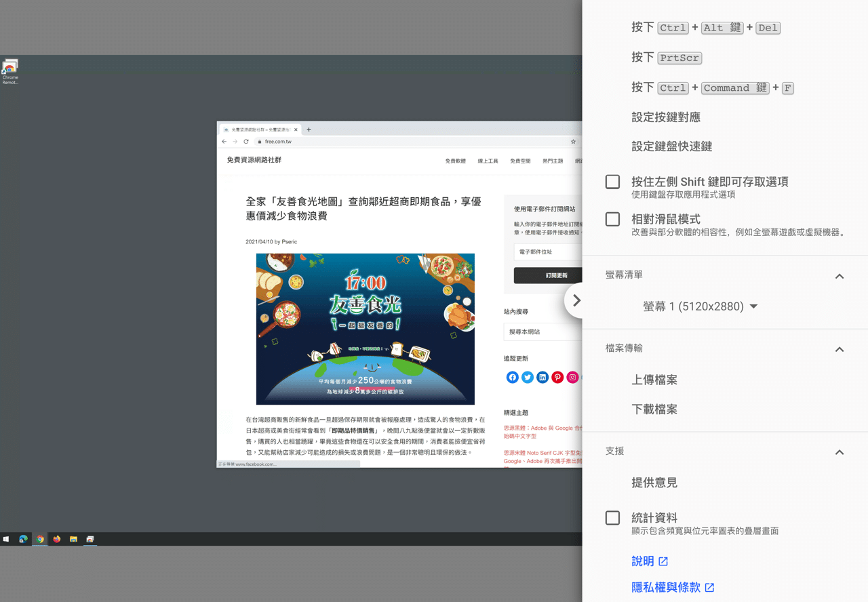Enable 統計資料 checkbox
Image resolution: width=868 pixels, height=602 pixels.
click(612, 518)
